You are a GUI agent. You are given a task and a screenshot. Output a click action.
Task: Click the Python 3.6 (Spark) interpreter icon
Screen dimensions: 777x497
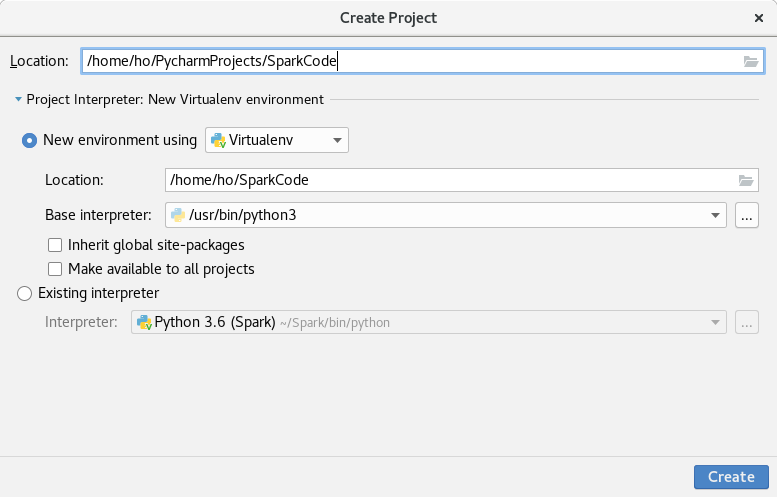pyautogui.click(x=144, y=323)
